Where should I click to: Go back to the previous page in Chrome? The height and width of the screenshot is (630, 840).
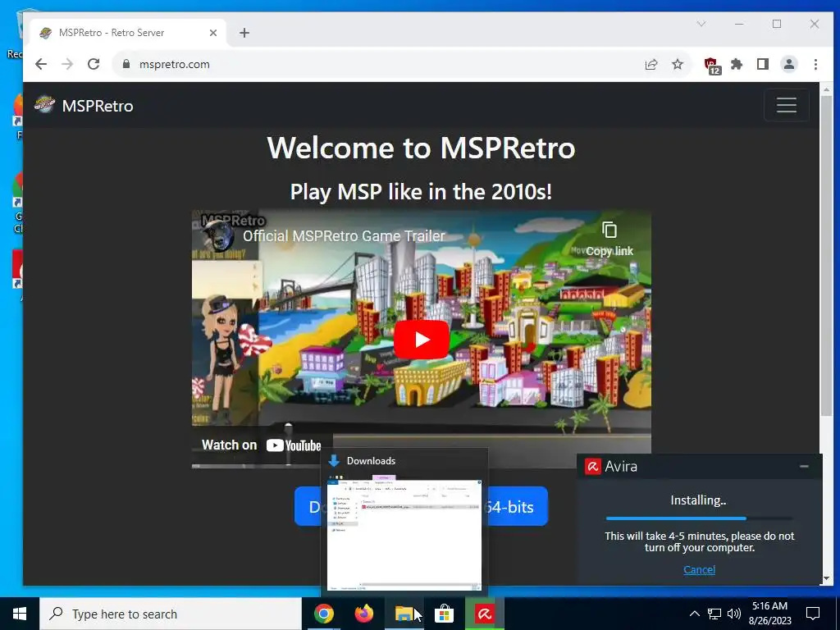[x=41, y=64]
